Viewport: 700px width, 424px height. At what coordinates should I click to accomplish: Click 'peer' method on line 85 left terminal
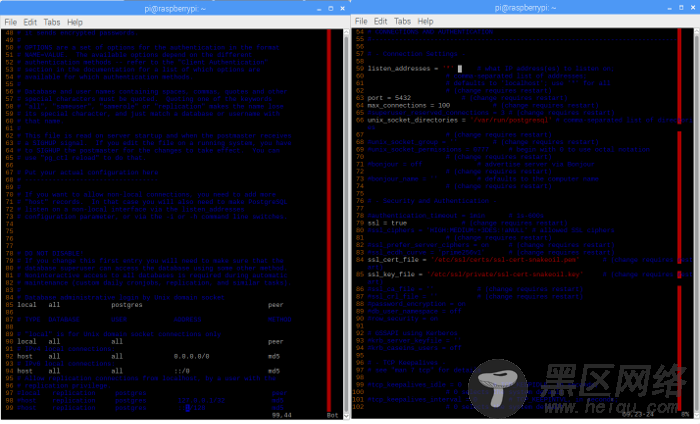(275, 305)
